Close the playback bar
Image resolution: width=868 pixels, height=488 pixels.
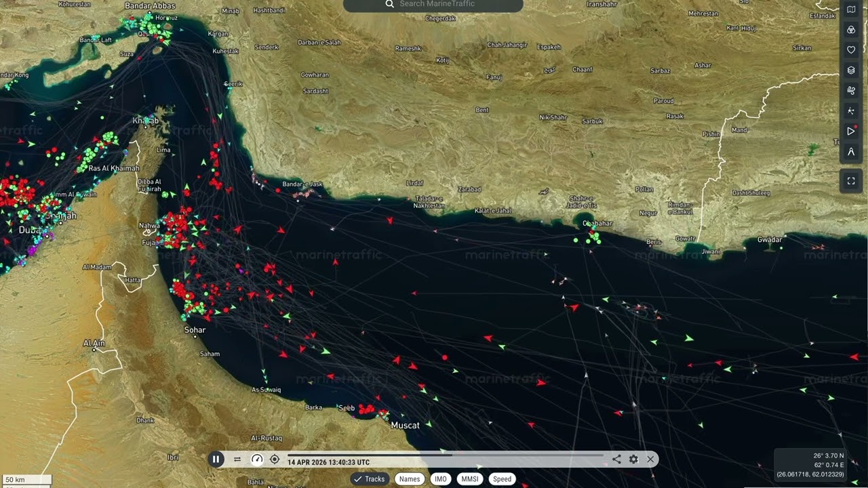click(x=650, y=459)
